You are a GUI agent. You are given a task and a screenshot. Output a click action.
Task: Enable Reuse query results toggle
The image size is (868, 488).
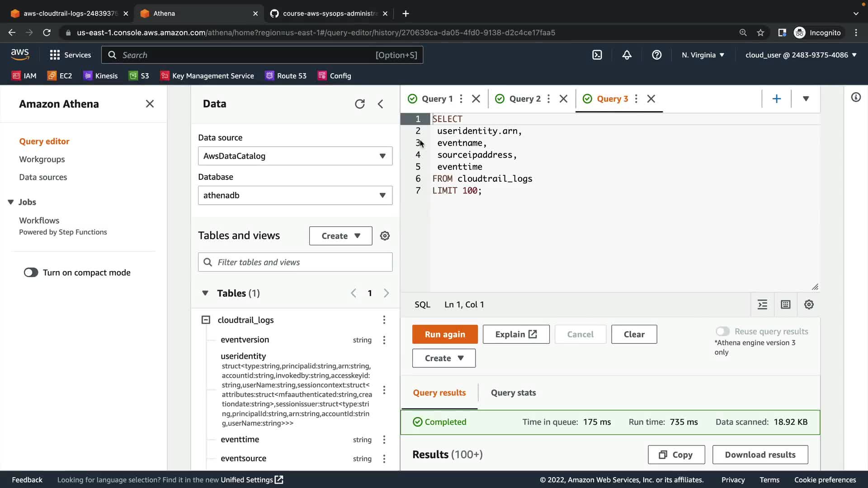pos(722,331)
